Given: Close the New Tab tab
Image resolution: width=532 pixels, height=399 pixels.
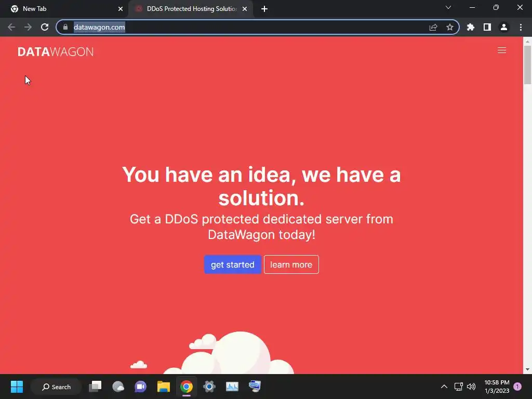Looking at the screenshot, I should (x=121, y=9).
